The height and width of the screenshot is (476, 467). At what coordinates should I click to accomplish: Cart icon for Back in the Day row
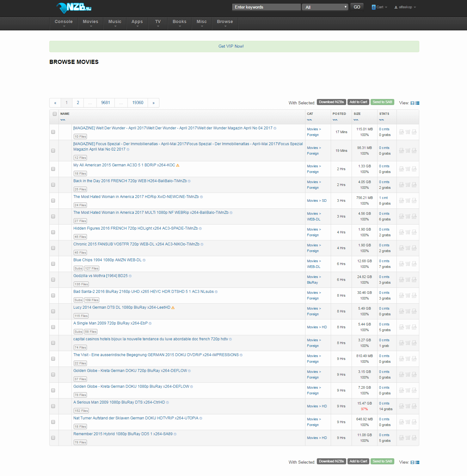click(x=408, y=185)
